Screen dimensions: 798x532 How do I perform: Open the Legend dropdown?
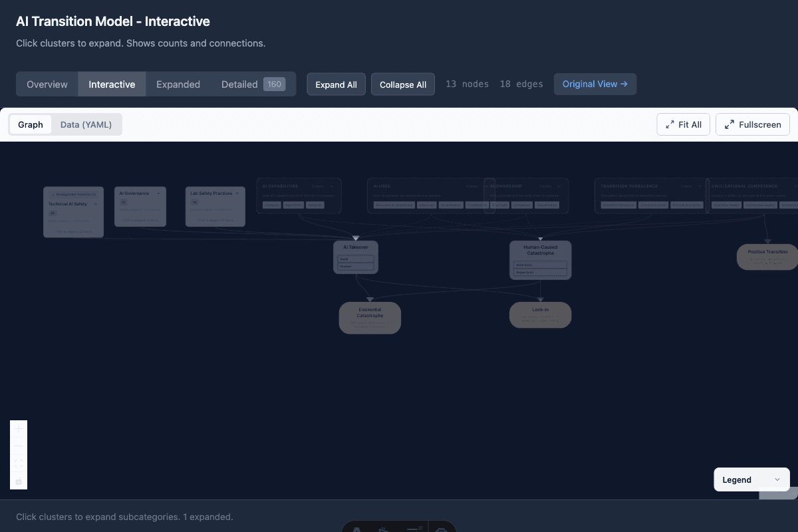pos(751,479)
